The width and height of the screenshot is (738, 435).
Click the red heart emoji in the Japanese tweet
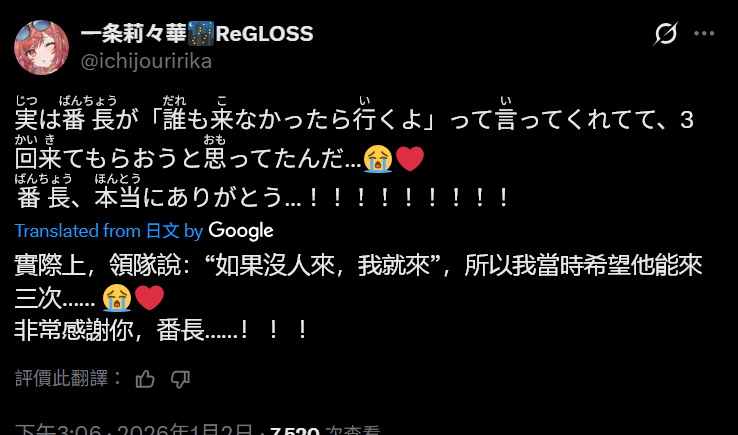(x=410, y=159)
